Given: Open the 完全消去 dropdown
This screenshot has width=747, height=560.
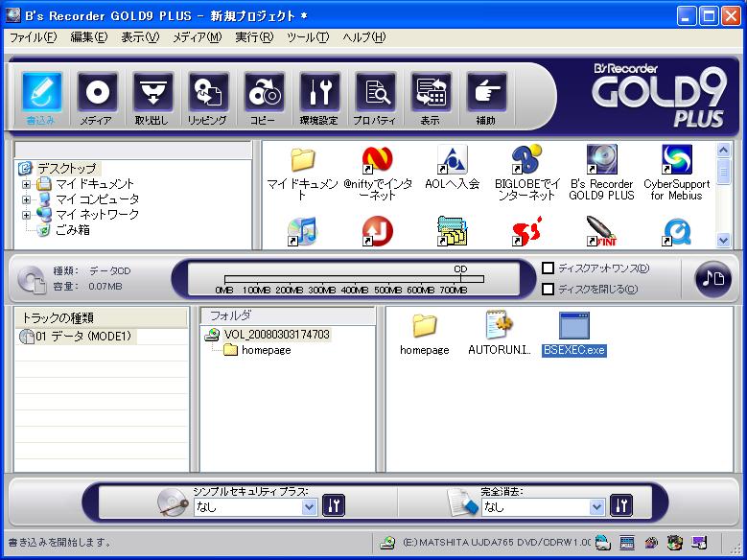Looking at the screenshot, I should tap(596, 507).
